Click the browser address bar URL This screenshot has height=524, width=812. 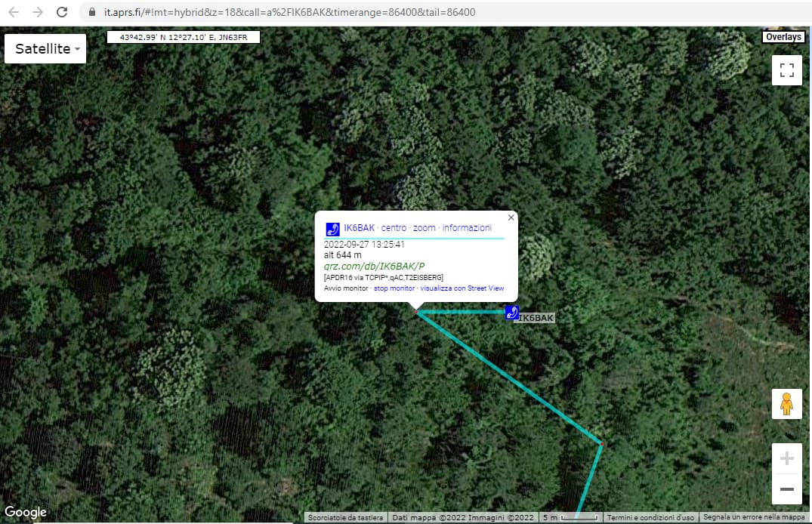287,12
